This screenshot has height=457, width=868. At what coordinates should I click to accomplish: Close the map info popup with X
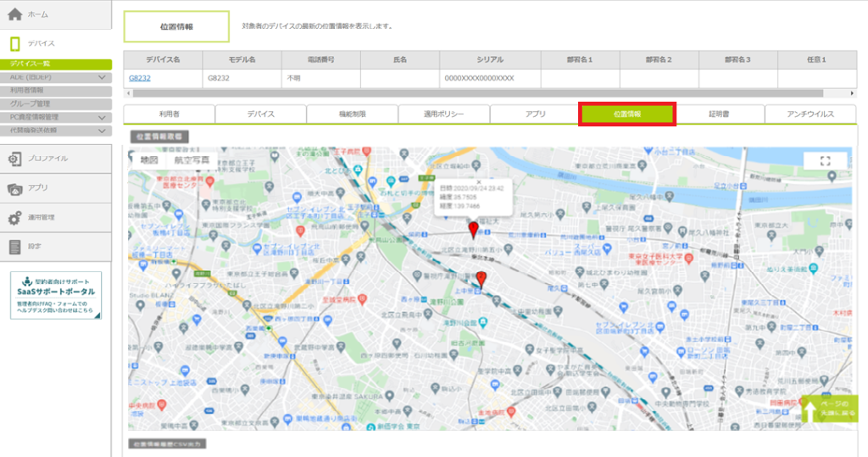478,181
